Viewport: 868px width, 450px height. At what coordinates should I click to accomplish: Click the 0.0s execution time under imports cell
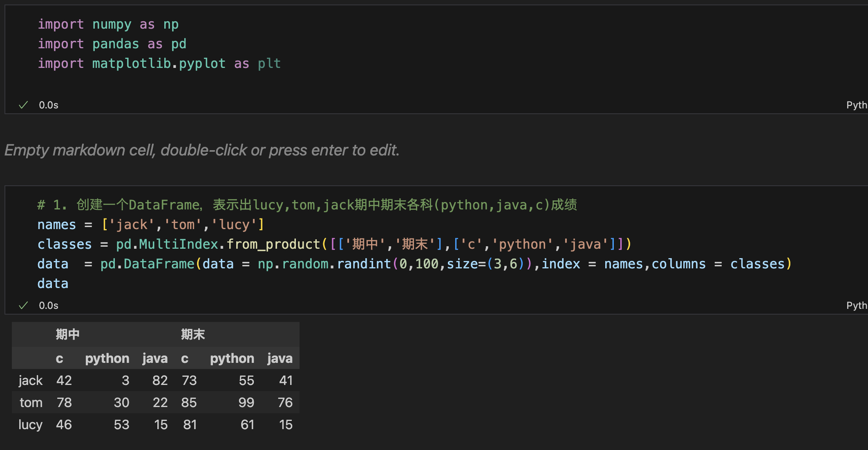pos(49,105)
